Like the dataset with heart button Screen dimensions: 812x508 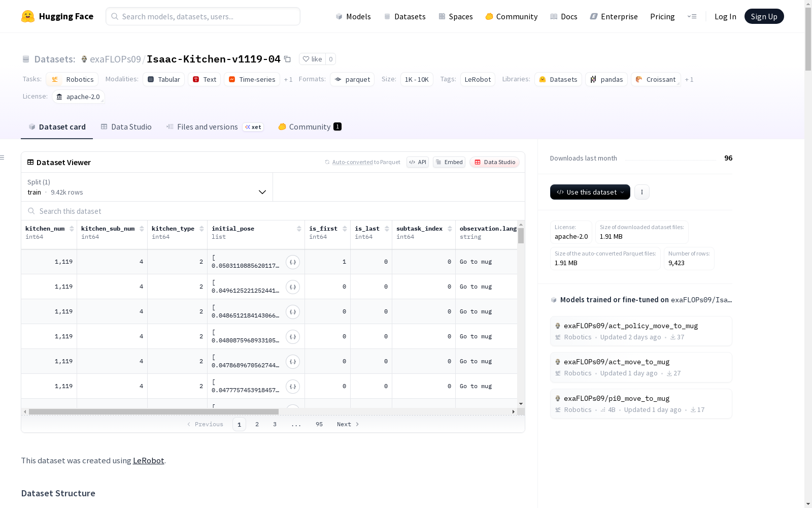click(x=312, y=59)
